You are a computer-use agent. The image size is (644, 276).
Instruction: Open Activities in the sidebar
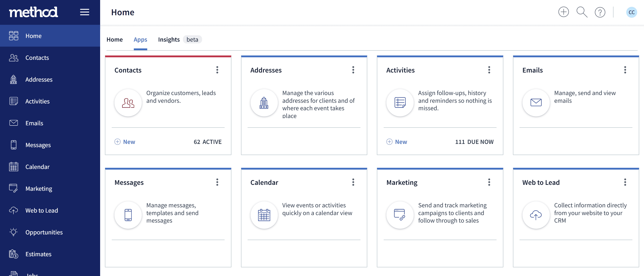click(50, 101)
